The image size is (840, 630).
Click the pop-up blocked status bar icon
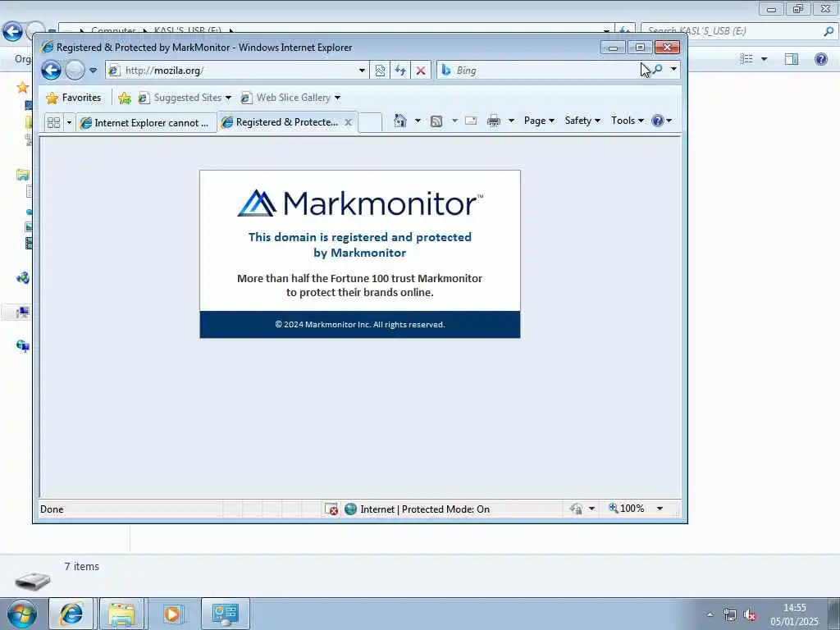331,509
